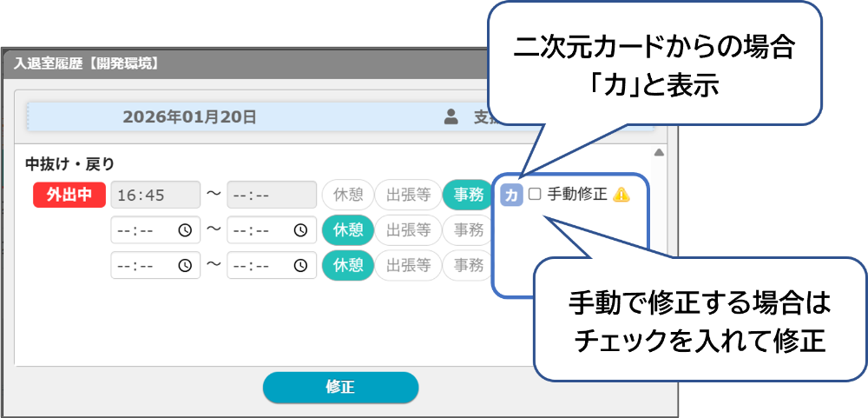Screen dimensions: 868x418
Task: Toggle the 事務 option in first row
Action: pyautogui.click(x=468, y=195)
